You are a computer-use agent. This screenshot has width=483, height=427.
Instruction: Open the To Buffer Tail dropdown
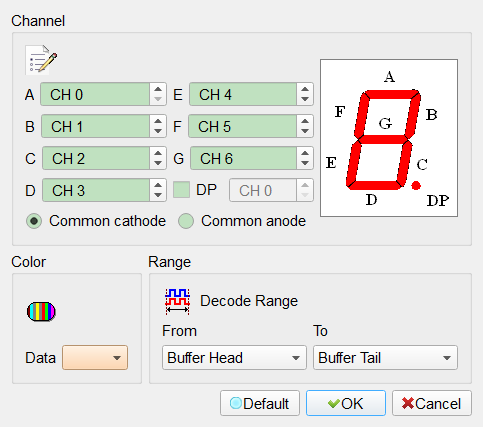(385, 358)
